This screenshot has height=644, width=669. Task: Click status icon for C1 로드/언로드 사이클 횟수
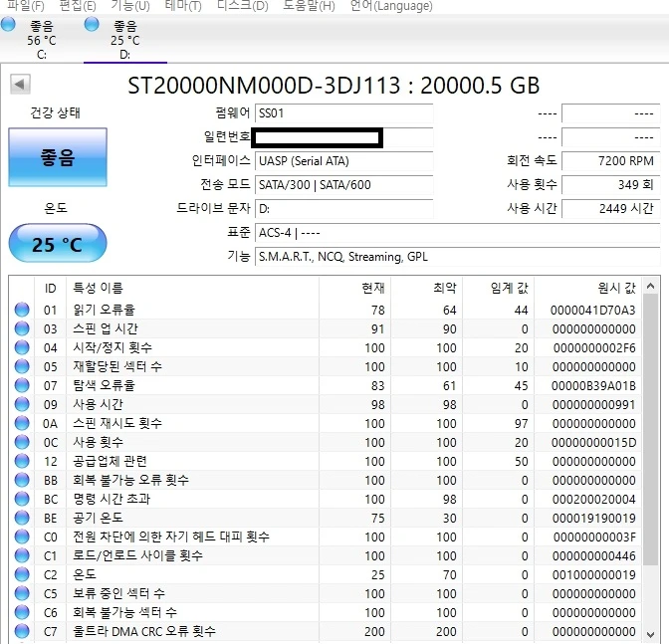pyautogui.click(x=22, y=555)
